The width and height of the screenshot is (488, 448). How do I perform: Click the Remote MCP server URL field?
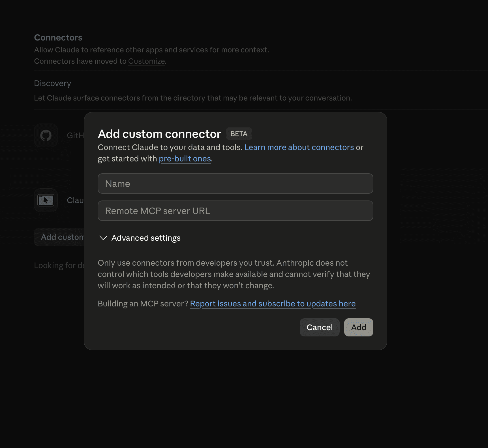point(235,211)
